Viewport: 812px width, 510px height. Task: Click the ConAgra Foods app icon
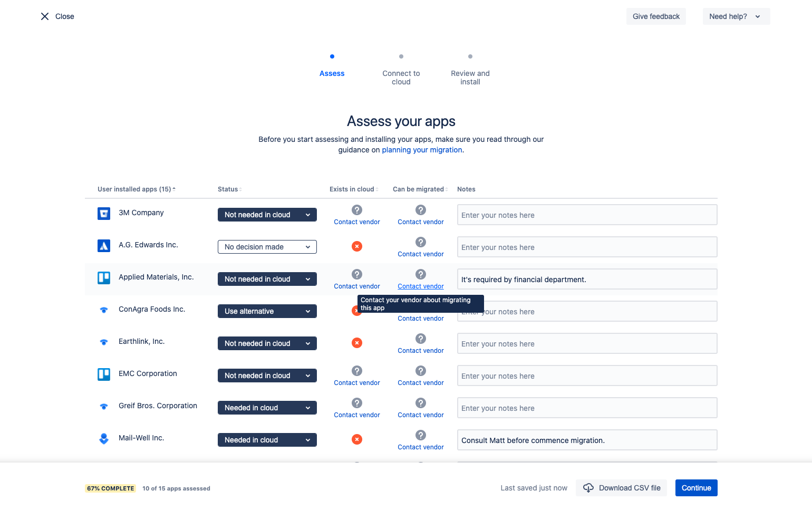(x=103, y=310)
